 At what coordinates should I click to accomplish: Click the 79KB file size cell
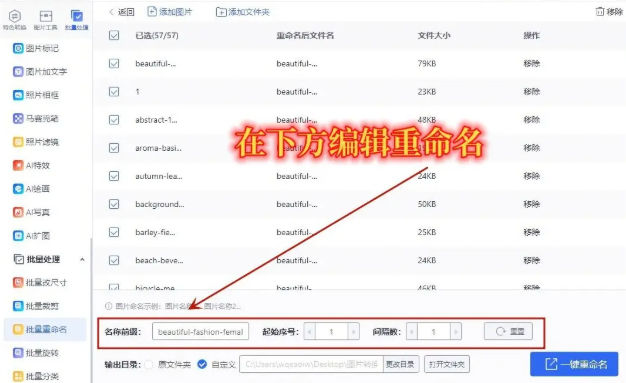(x=427, y=64)
